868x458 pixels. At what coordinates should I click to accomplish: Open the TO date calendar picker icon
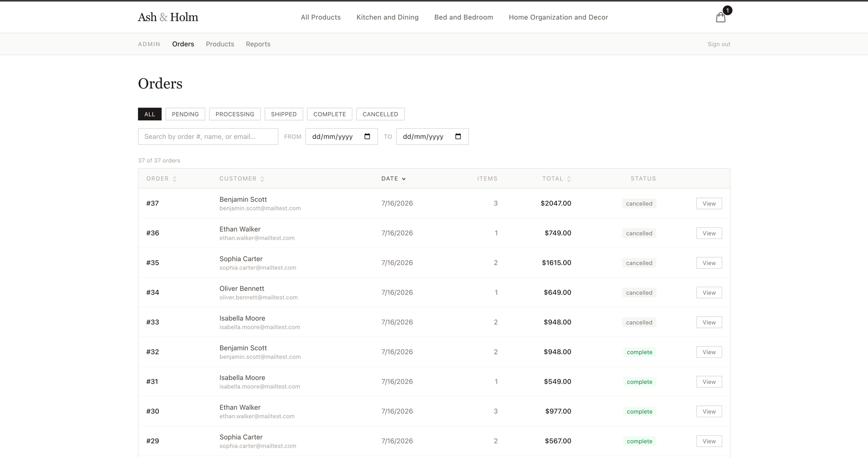458,136
